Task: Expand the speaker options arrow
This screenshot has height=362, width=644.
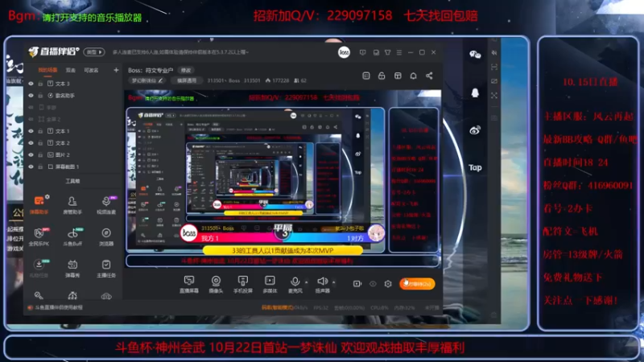Action: [x=333, y=282]
